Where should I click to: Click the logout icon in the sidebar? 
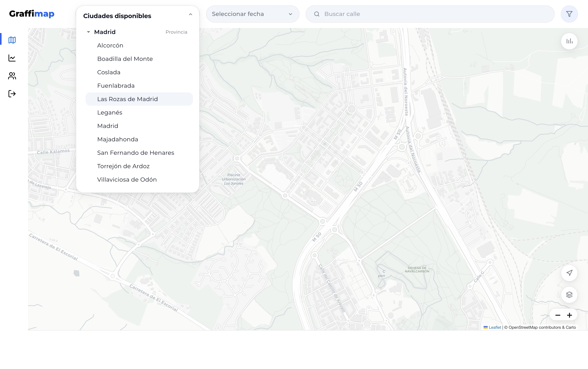tap(12, 94)
